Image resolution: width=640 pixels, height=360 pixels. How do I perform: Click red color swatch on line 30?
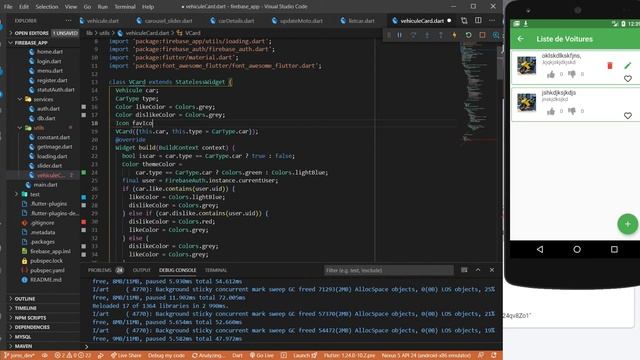(x=84, y=222)
